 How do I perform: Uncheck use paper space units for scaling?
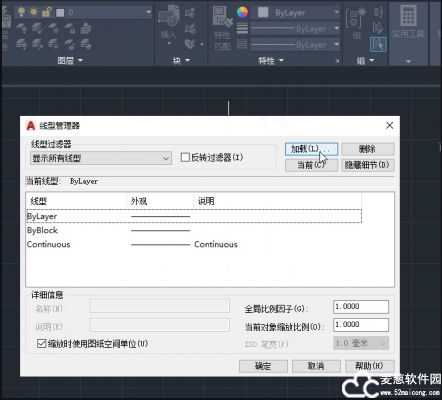[41, 343]
